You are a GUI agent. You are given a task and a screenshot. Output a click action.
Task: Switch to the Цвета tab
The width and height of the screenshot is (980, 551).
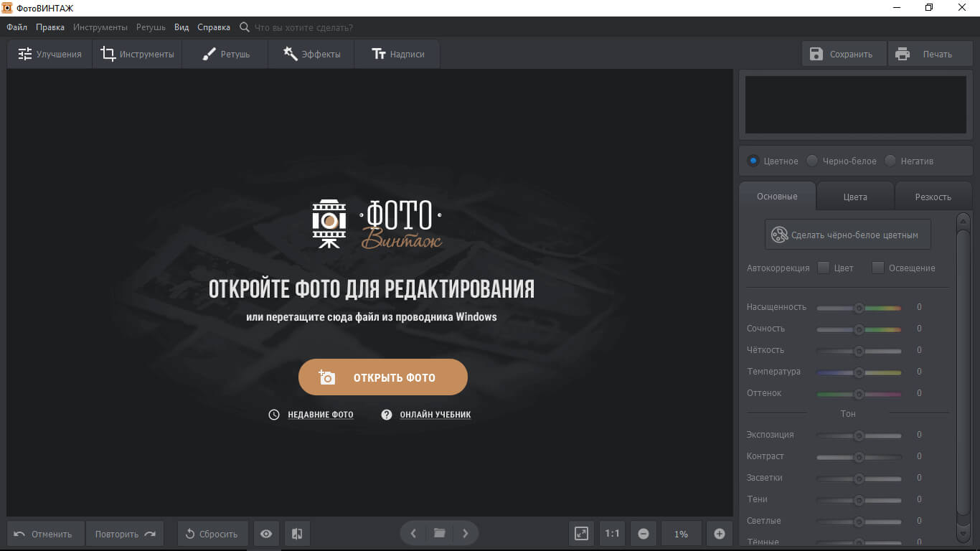(x=855, y=197)
